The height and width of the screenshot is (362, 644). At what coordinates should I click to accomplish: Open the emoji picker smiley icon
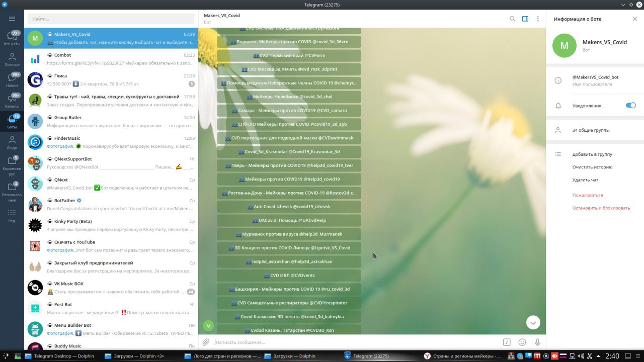pyautogui.click(x=522, y=342)
